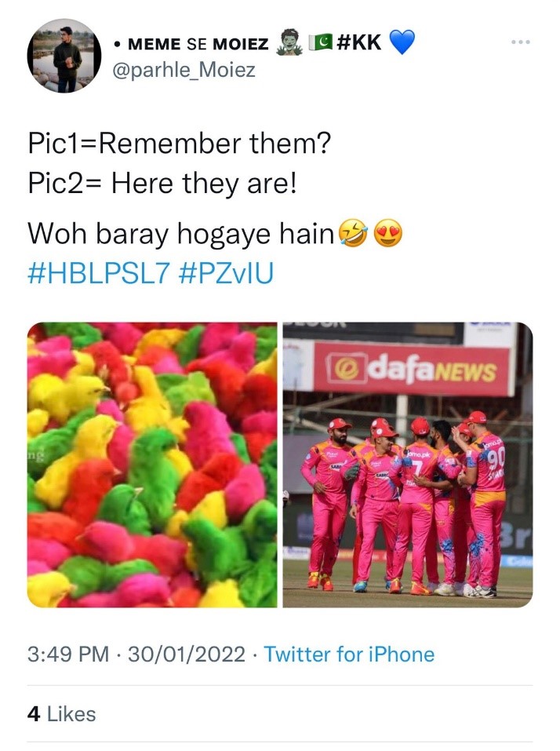
Task: Click the 'Pic1=Remember them?' tweet text
Action: click(x=180, y=144)
